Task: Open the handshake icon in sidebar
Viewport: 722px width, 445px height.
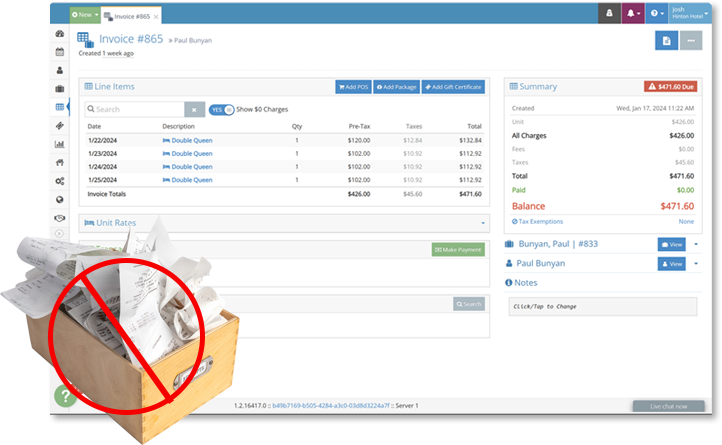Action: [60, 218]
